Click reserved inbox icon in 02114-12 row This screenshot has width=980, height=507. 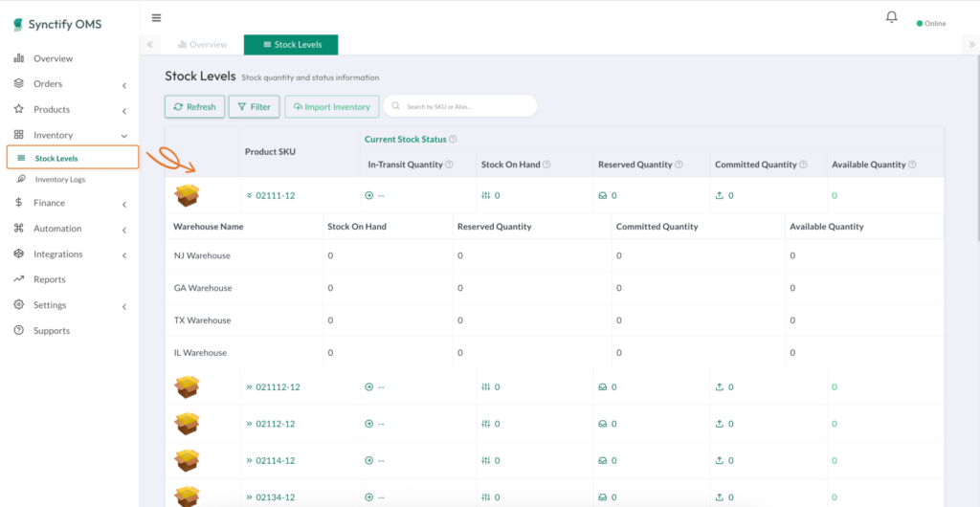(x=603, y=461)
